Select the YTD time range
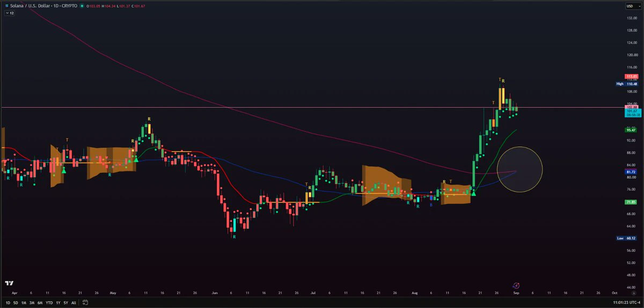Screen dimensions: 644x308 click(49, 303)
